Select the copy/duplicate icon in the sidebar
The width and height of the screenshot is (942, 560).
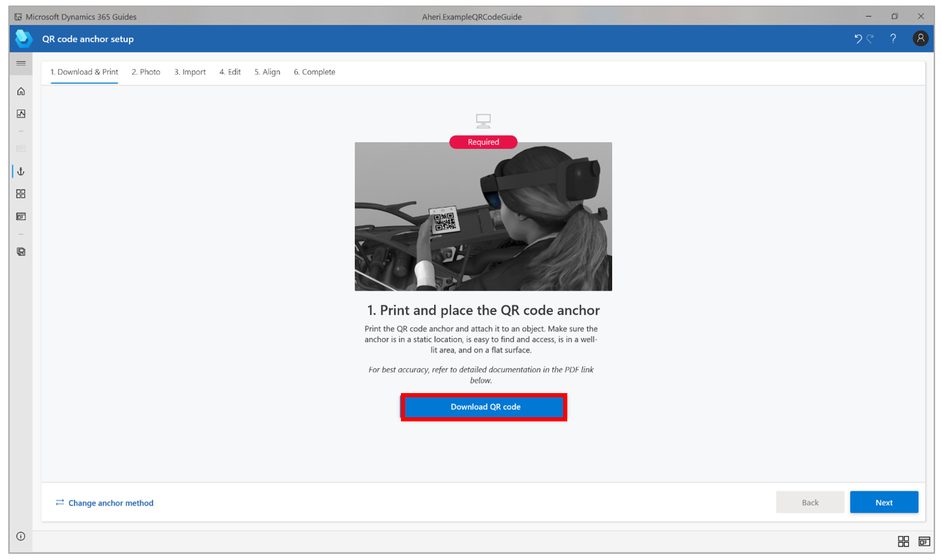21,251
